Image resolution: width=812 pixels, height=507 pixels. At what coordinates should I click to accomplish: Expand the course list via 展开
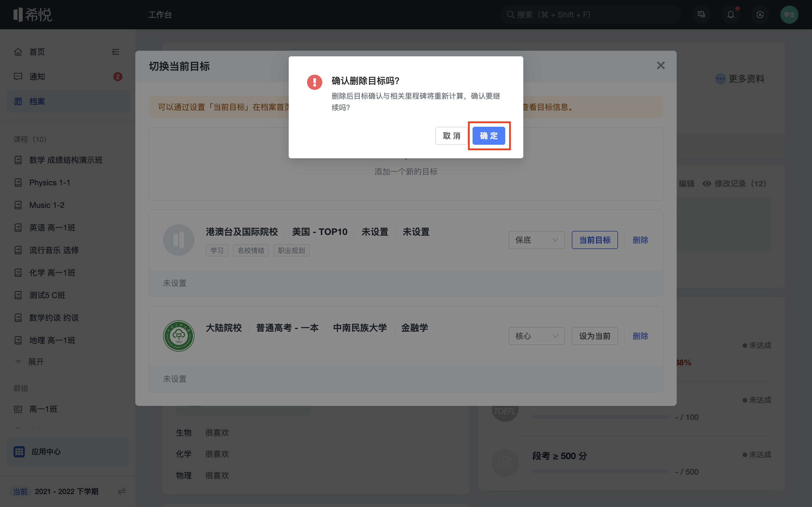tap(36, 362)
